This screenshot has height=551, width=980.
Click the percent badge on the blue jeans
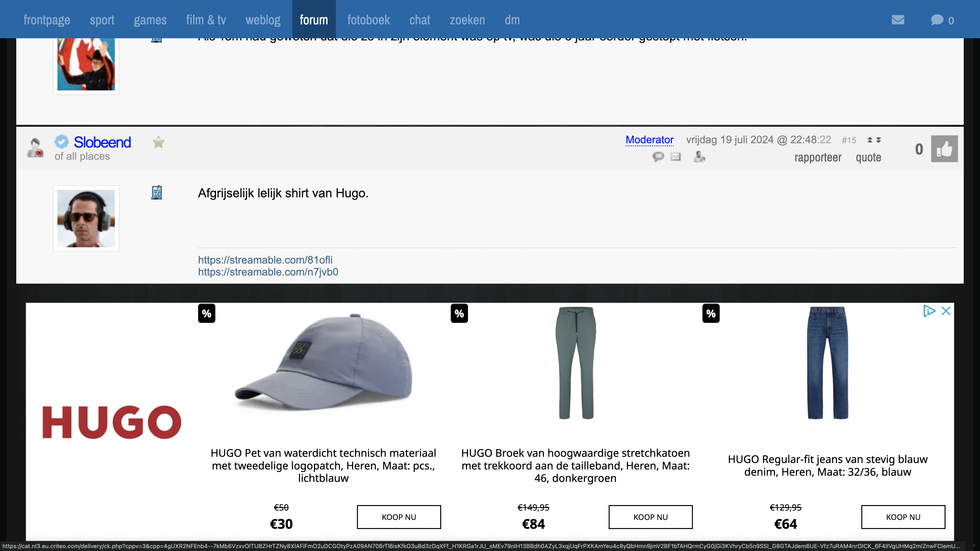tap(711, 313)
